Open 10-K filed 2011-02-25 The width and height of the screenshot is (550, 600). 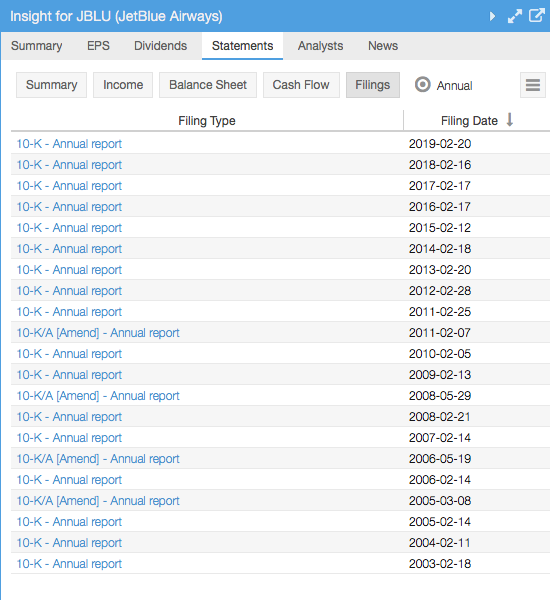coord(69,312)
